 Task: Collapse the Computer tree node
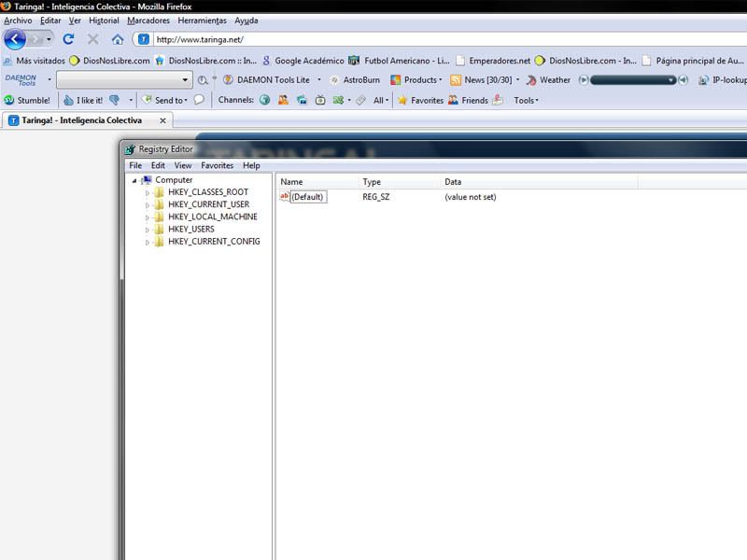click(134, 180)
